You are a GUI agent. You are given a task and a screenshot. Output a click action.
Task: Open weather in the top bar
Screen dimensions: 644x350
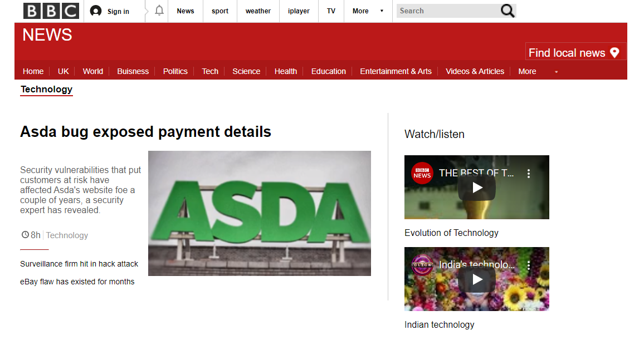[x=258, y=11]
